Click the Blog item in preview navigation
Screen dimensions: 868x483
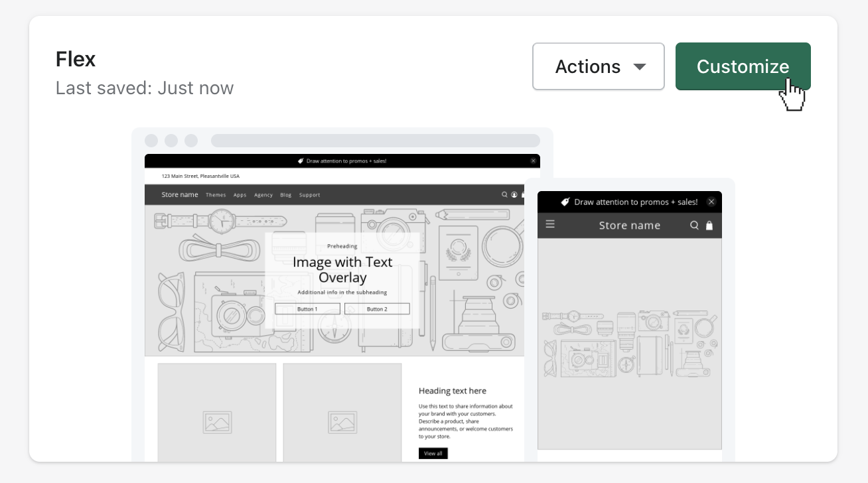[x=285, y=195]
